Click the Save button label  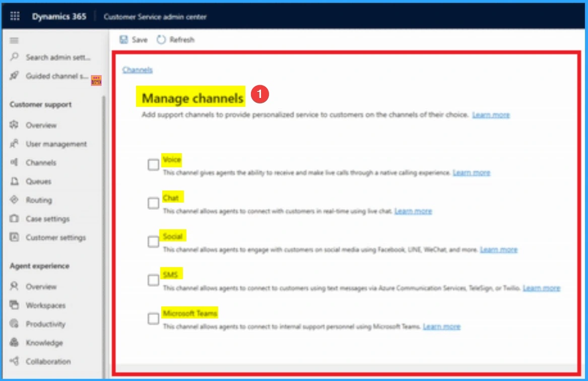point(140,40)
